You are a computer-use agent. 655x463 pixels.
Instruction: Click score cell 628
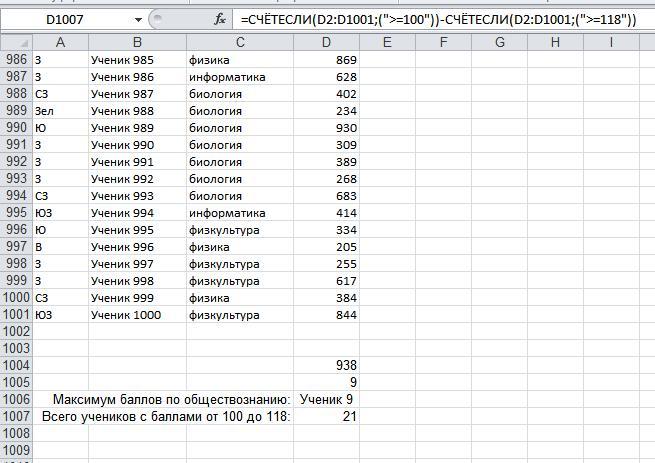coord(326,77)
